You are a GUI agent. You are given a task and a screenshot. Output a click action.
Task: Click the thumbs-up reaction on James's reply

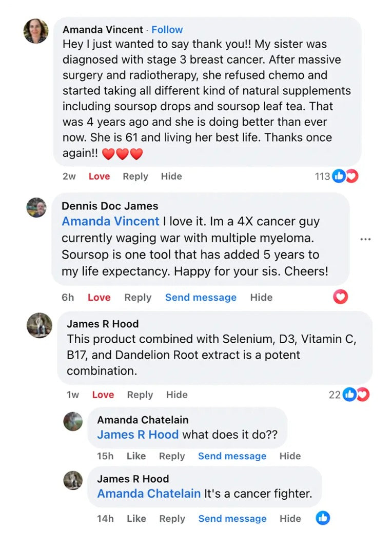tap(323, 518)
